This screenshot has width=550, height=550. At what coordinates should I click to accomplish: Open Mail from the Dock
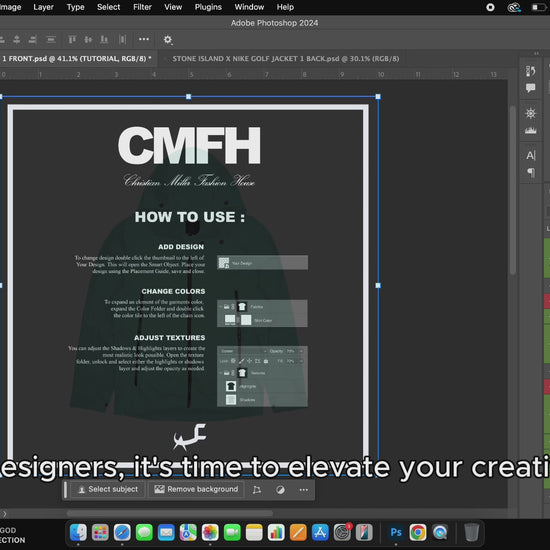pyautogui.click(x=166, y=532)
